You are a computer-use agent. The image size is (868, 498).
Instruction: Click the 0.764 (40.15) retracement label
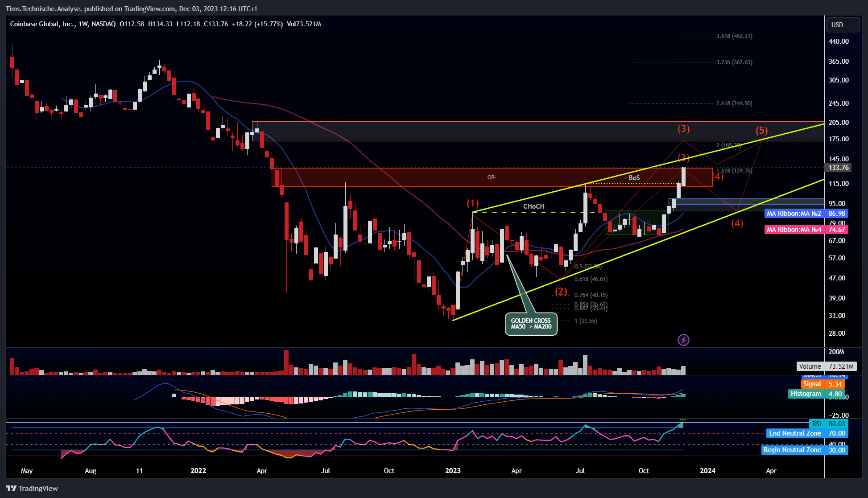click(591, 295)
